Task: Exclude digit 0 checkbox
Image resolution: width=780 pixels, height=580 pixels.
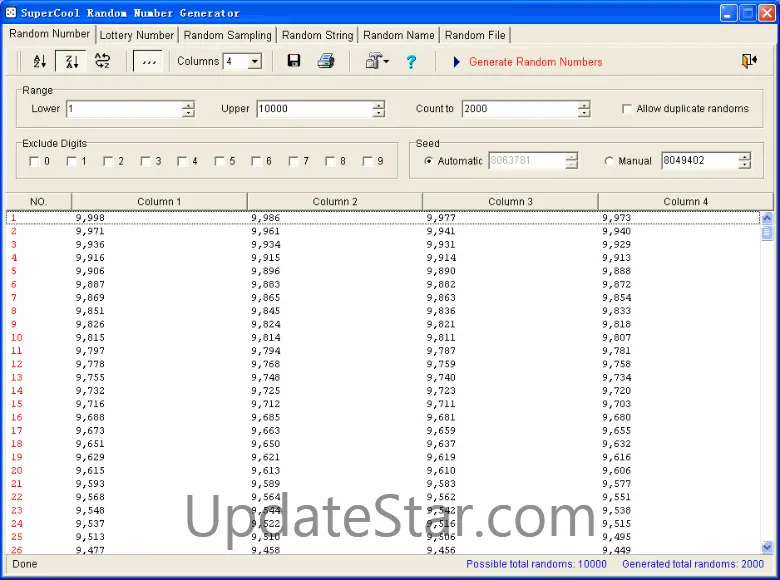Action: pyautogui.click(x=34, y=161)
